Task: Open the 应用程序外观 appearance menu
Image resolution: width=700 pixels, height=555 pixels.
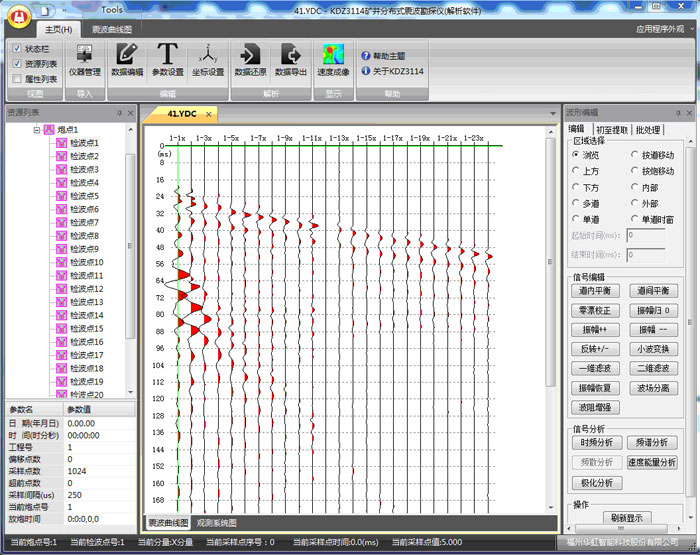Action: (x=660, y=30)
